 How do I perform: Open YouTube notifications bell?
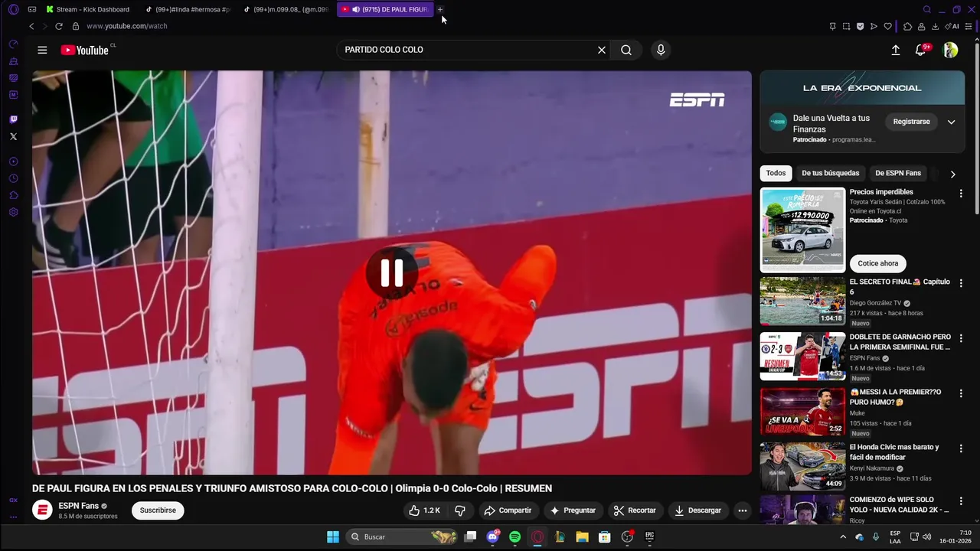[x=921, y=50]
